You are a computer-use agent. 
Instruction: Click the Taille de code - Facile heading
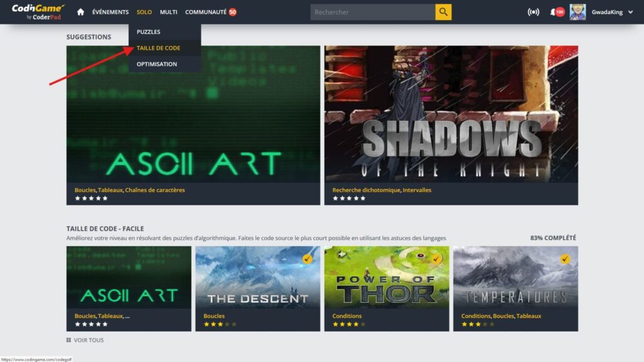pos(105,229)
